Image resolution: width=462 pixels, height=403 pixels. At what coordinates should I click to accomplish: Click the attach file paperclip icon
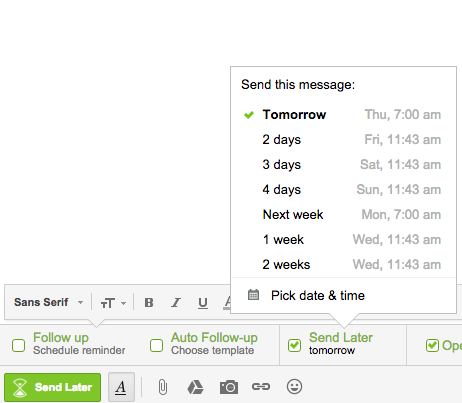click(x=163, y=387)
